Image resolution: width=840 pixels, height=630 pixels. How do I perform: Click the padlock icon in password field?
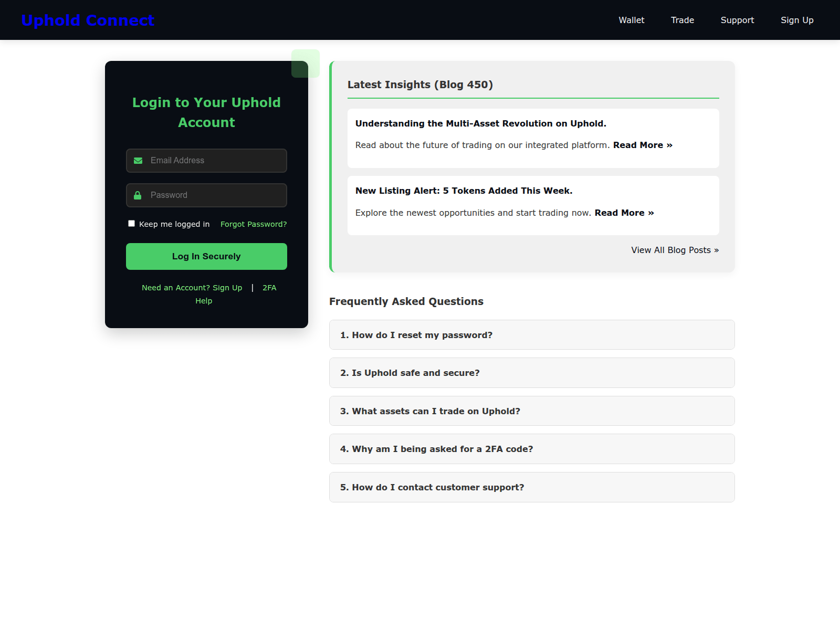tap(138, 195)
